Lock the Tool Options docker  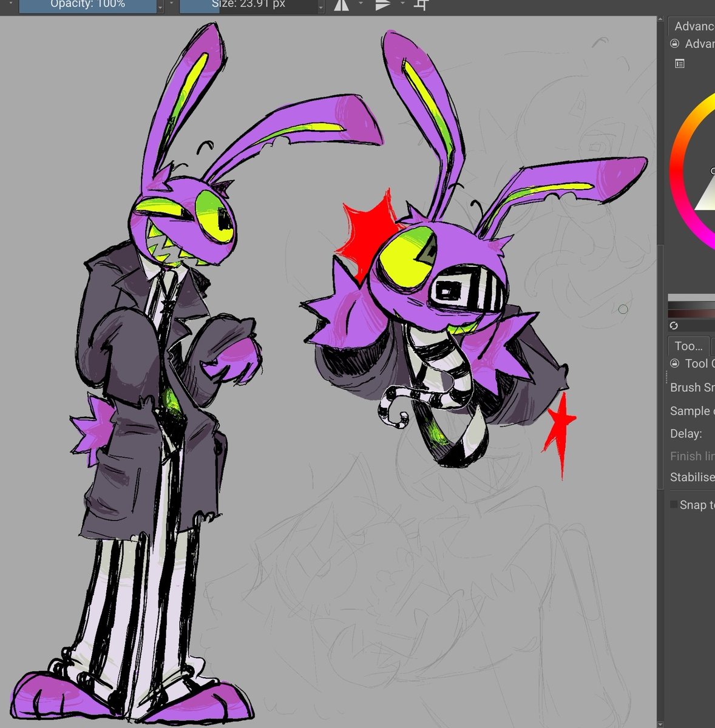point(674,363)
